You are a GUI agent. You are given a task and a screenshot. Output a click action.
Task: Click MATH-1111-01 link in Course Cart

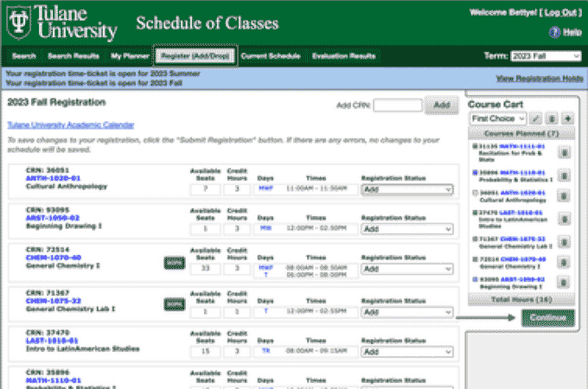(521, 146)
